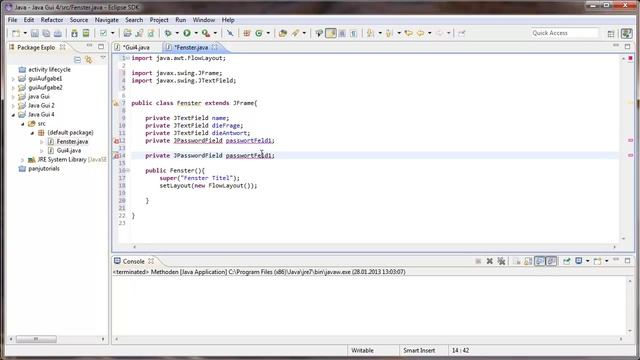This screenshot has height=360, width=640.
Task: Collapse the src folder node
Action: pos(23,124)
